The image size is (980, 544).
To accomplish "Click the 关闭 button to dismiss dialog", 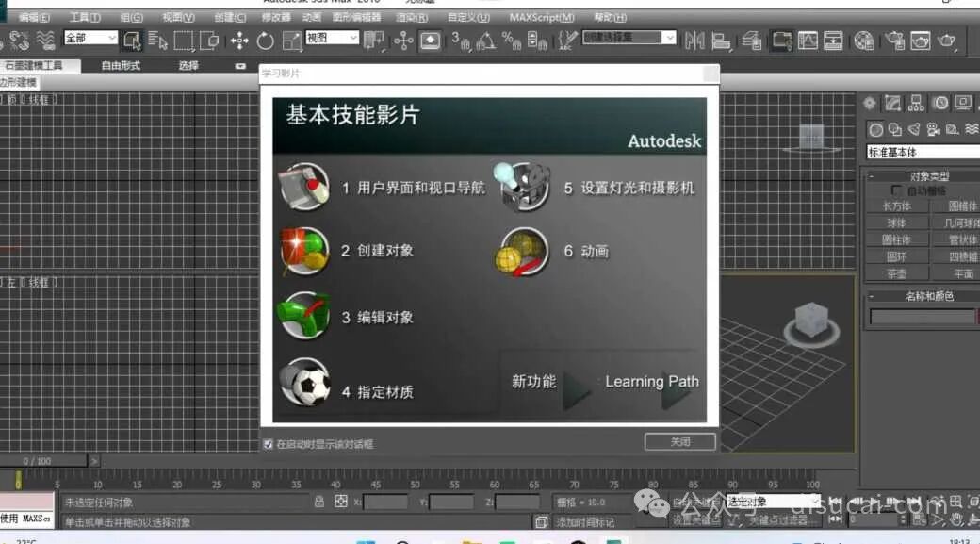I will pos(680,440).
